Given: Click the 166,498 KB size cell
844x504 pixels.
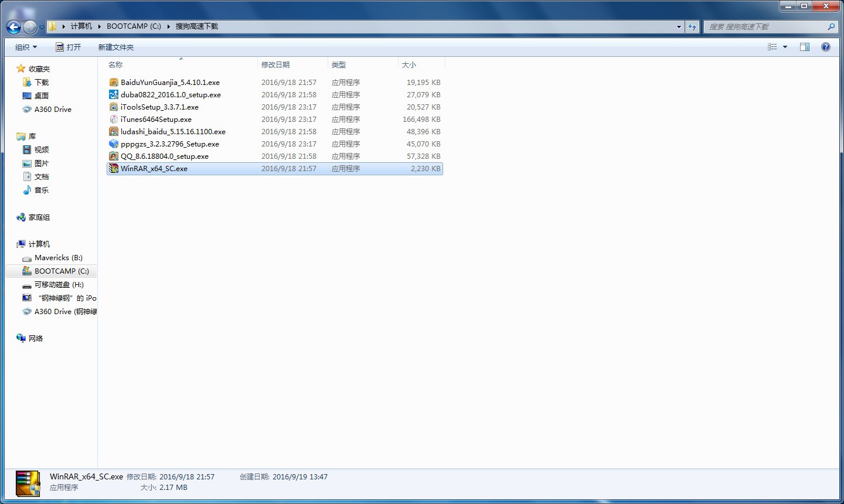Looking at the screenshot, I should coord(421,120).
